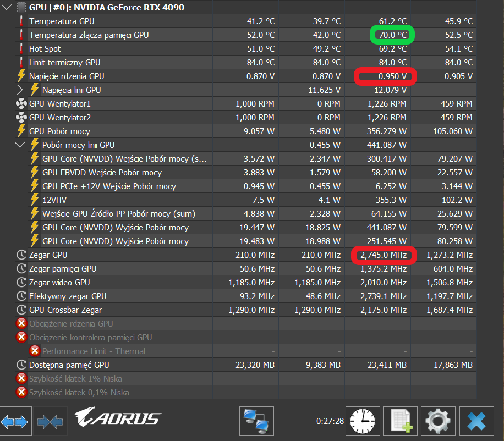Click thermometer icon of Limit termiczny GPU
The image size is (504, 441).
[x=21, y=62]
